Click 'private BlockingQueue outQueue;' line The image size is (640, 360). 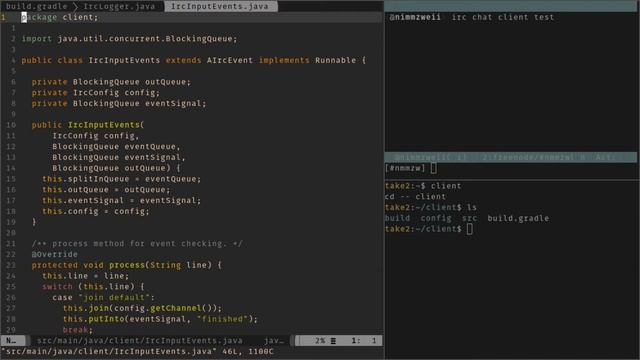[111, 82]
